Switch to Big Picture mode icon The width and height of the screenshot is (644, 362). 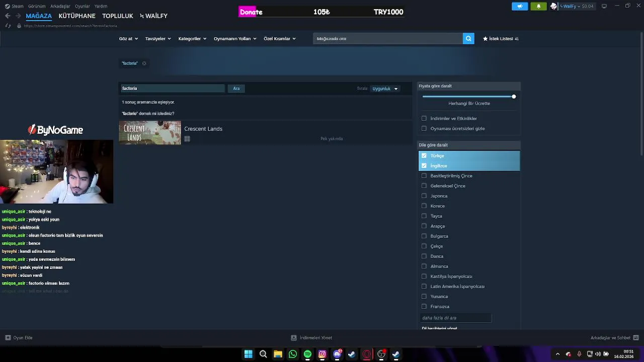point(604,6)
